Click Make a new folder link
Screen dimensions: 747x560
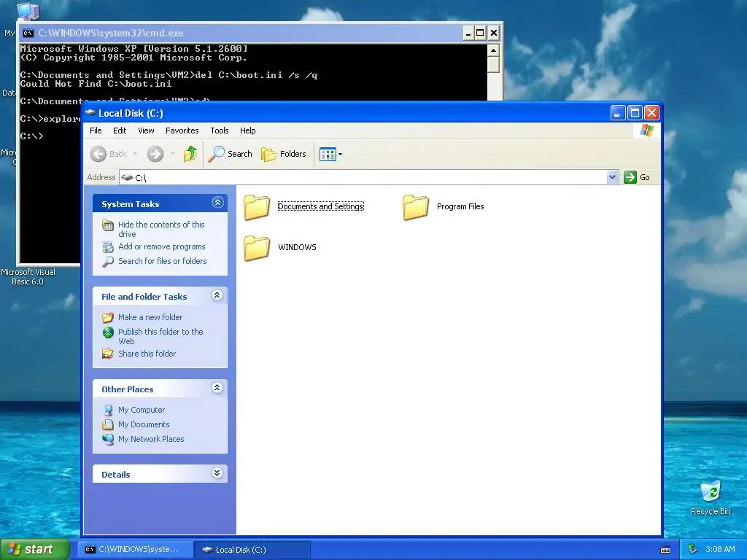point(150,317)
